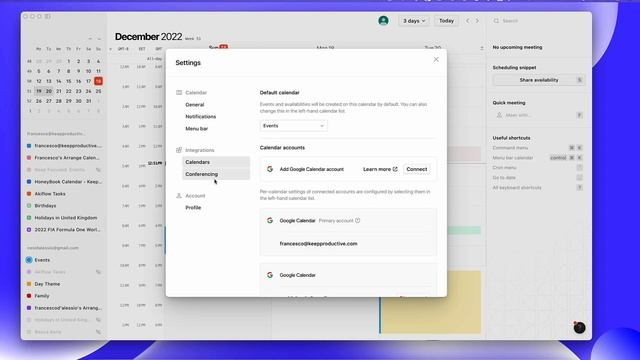Image resolution: width=640 pixels, height=360 pixels.
Task: Select day 31 in the mini calendar
Action: tap(88, 101)
